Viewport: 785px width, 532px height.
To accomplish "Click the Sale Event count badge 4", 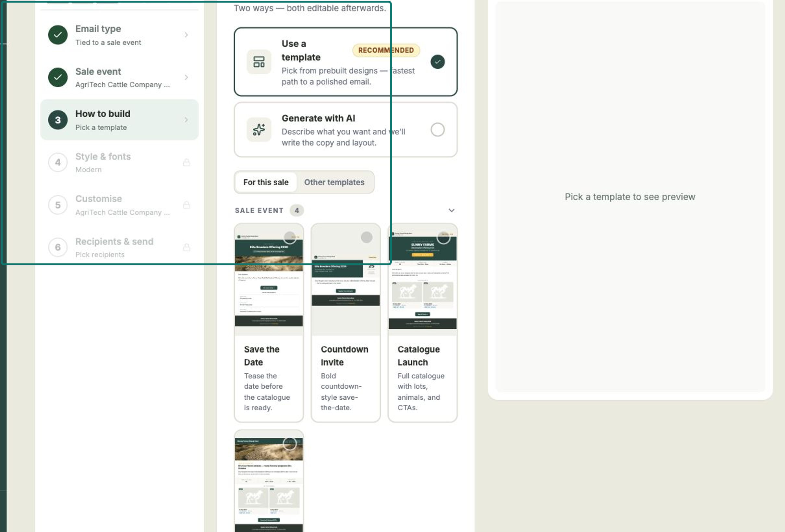I will click(x=296, y=211).
